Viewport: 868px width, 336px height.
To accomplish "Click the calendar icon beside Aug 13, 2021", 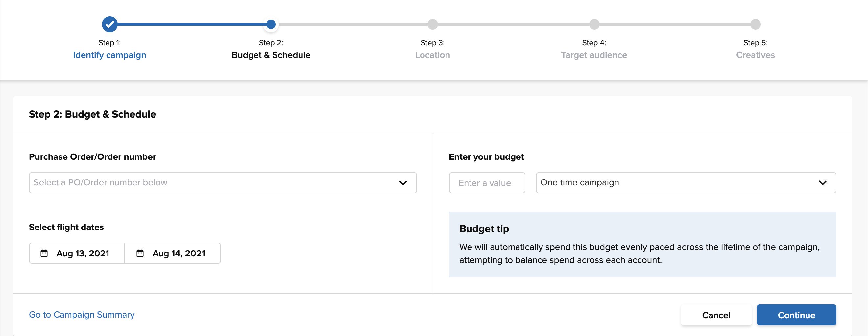I will (44, 253).
